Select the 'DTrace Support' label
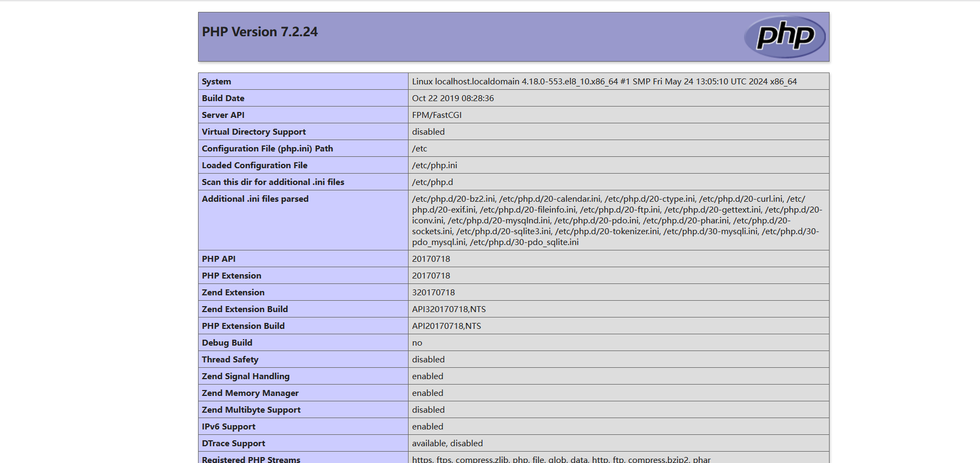The width and height of the screenshot is (980, 463). click(x=233, y=444)
